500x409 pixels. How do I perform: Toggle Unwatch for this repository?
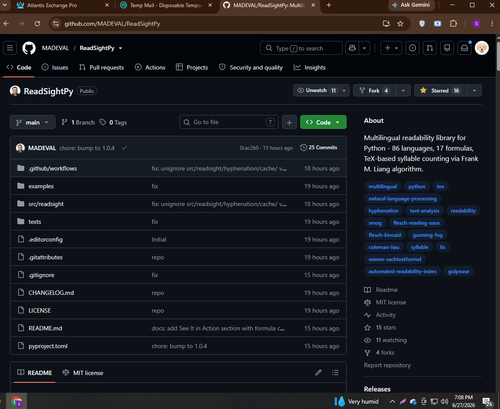pos(316,91)
